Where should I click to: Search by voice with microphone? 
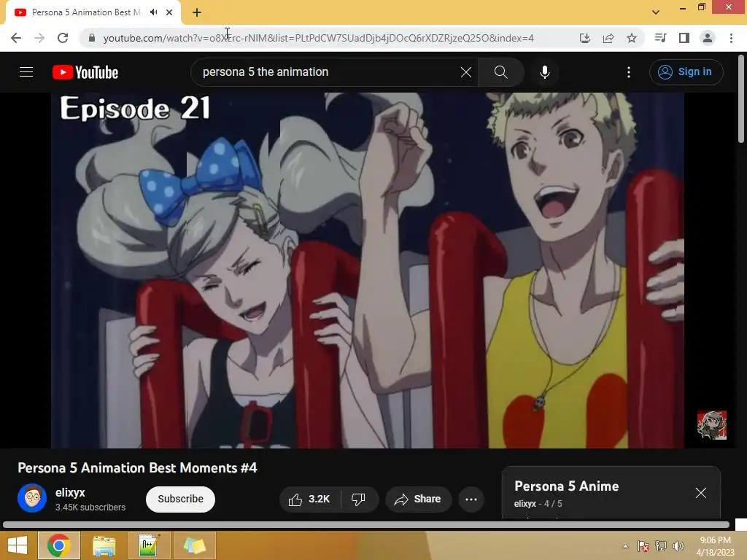(x=544, y=72)
